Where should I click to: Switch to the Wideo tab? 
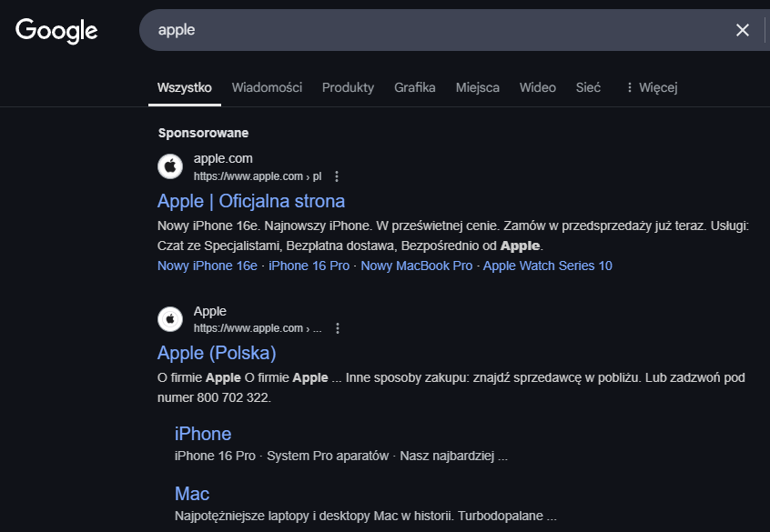[x=538, y=87]
